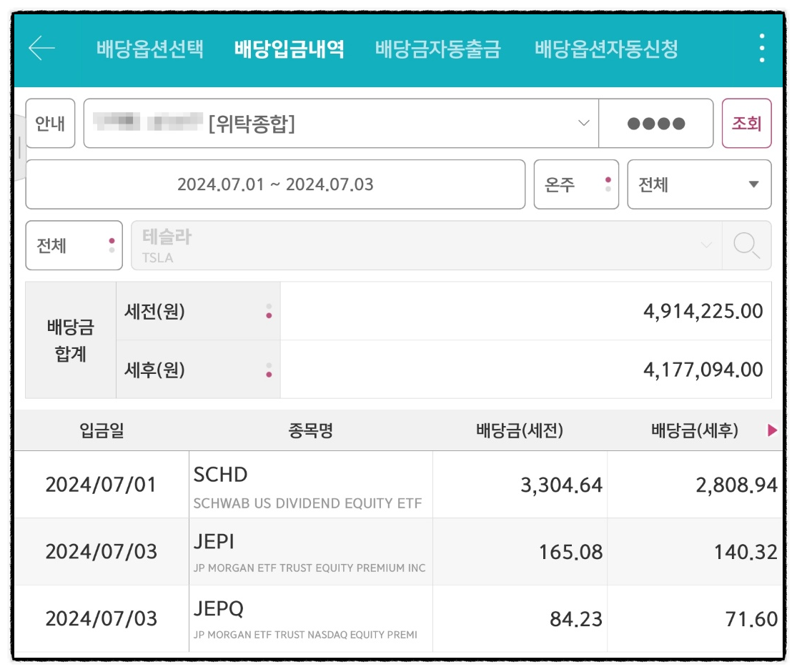Image resolution: width=797 pixels, height=672 pixels.
Task: Expand the [위탁종합] account dropdown
Action: (341, 124)
